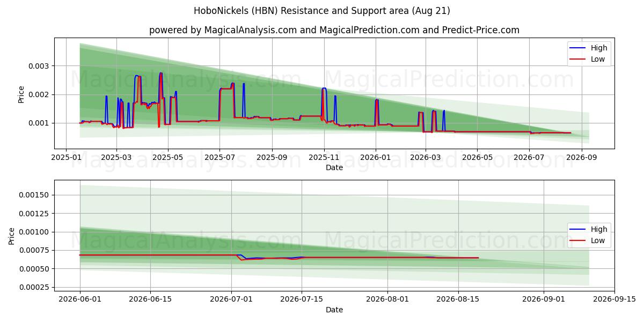Click 'Low' in the upper chart legend
The height and width of the screenshot is (322, 644).
(x=598, y=59)
